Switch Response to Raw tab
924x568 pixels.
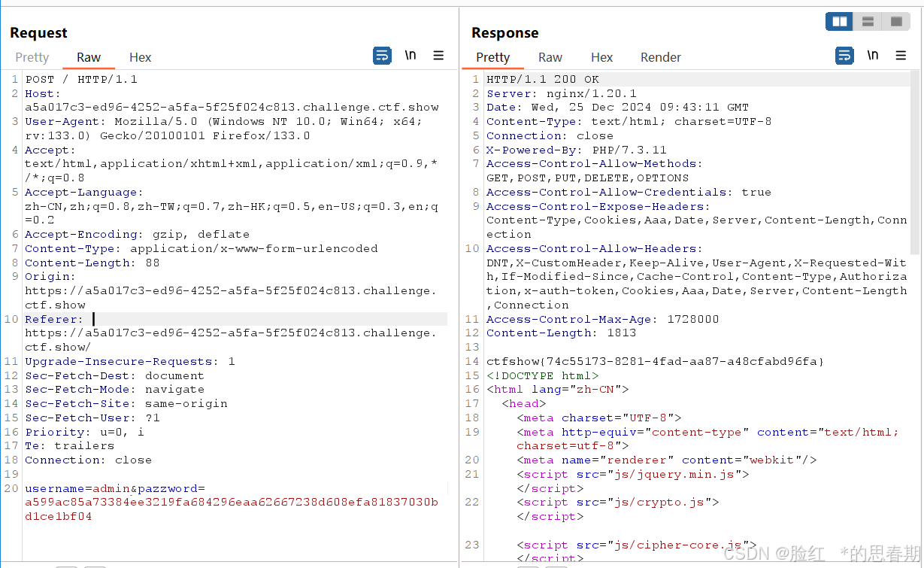coord(550,57)
